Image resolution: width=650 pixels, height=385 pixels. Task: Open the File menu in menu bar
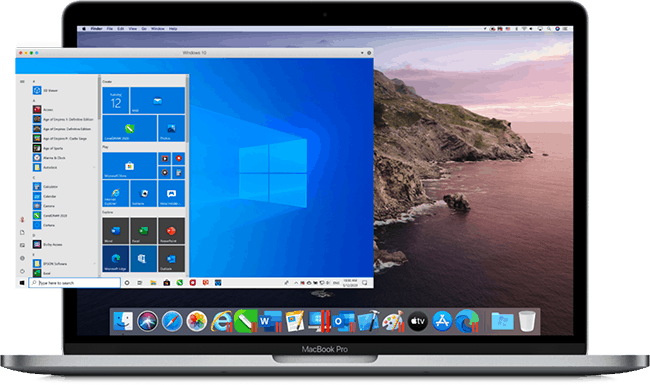point(110,29)
